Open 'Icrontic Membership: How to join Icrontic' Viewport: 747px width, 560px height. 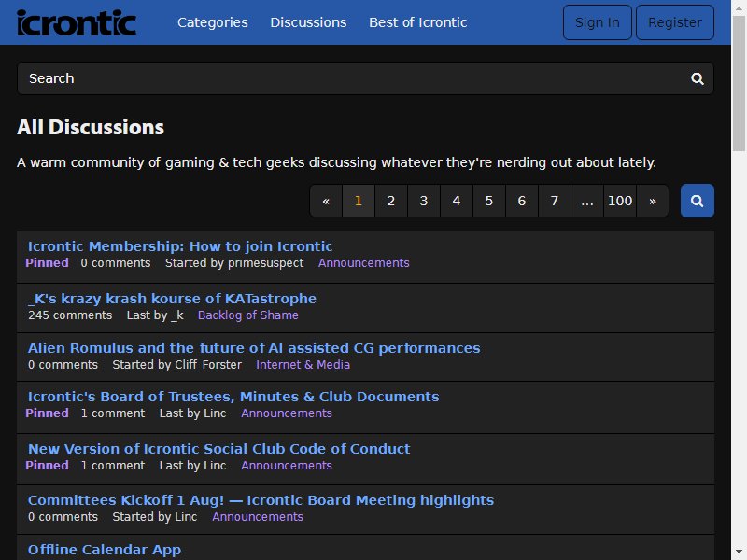180,246
